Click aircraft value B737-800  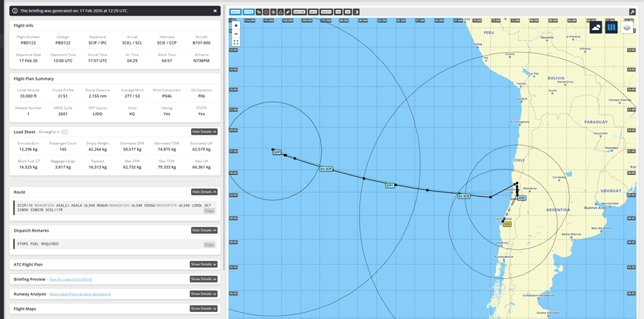coord(202,42)
